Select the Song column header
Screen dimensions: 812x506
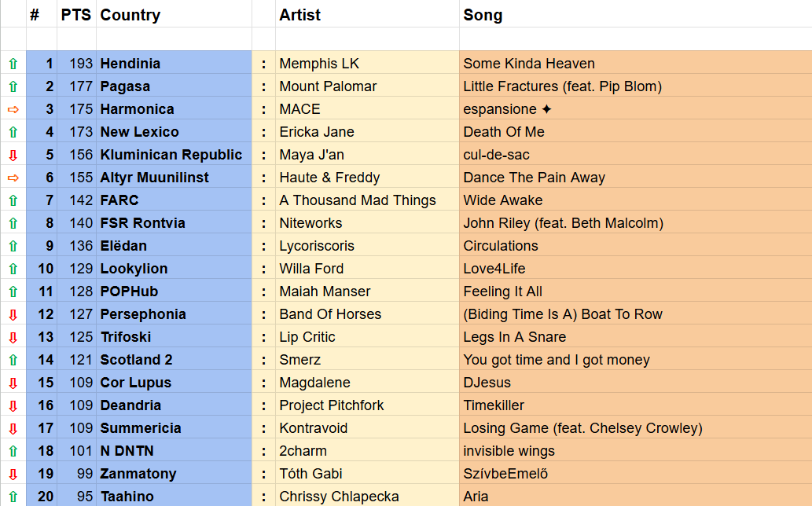tap(483, 15)
